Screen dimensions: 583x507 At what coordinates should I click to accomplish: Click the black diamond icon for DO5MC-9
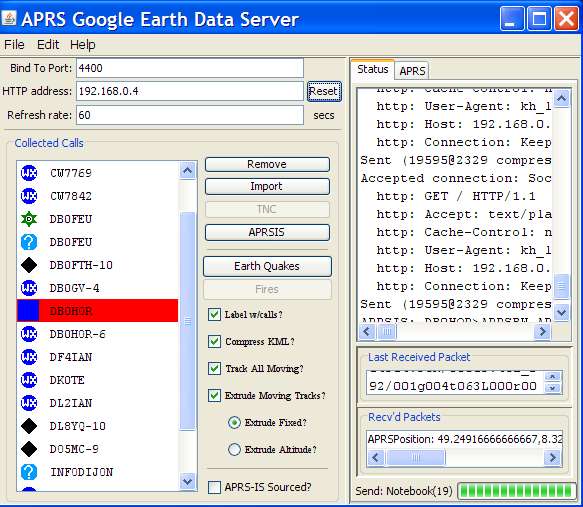[x=29, y=449]
